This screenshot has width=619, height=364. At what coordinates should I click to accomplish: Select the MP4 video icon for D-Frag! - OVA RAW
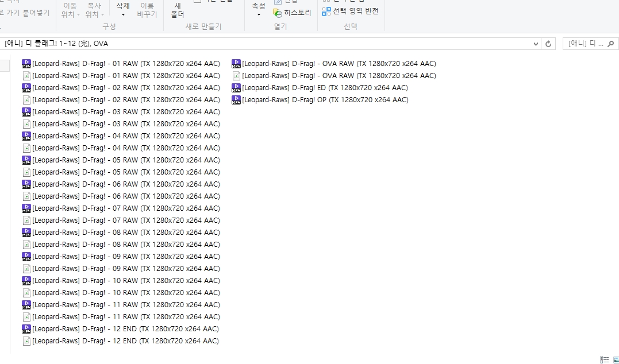236,64
